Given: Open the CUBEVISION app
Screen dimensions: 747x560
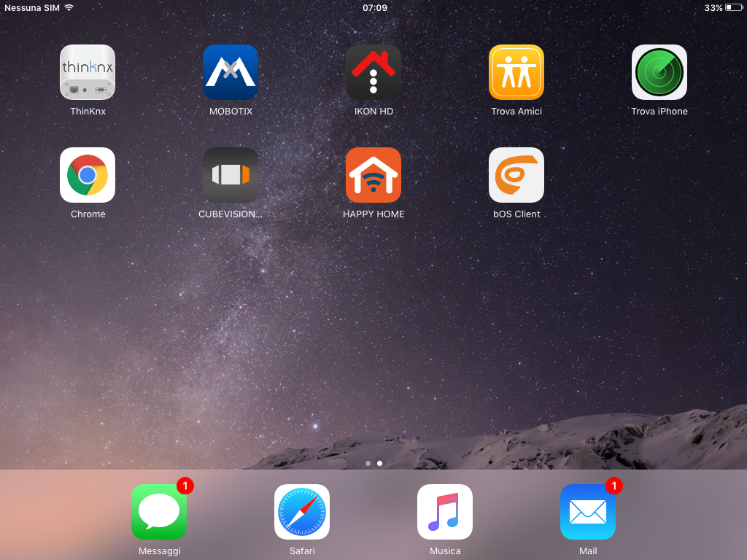Looking at the screenshot, I should [x=231, y=175].
